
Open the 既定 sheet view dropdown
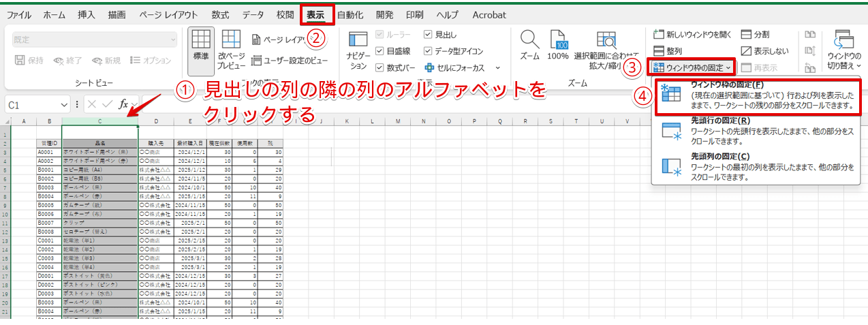pos(93,40)
